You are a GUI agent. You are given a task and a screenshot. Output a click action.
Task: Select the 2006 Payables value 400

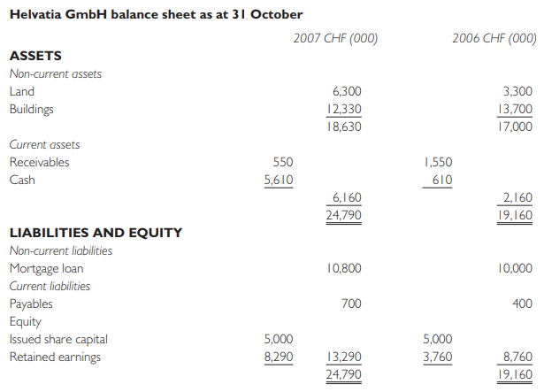[523, 304]
